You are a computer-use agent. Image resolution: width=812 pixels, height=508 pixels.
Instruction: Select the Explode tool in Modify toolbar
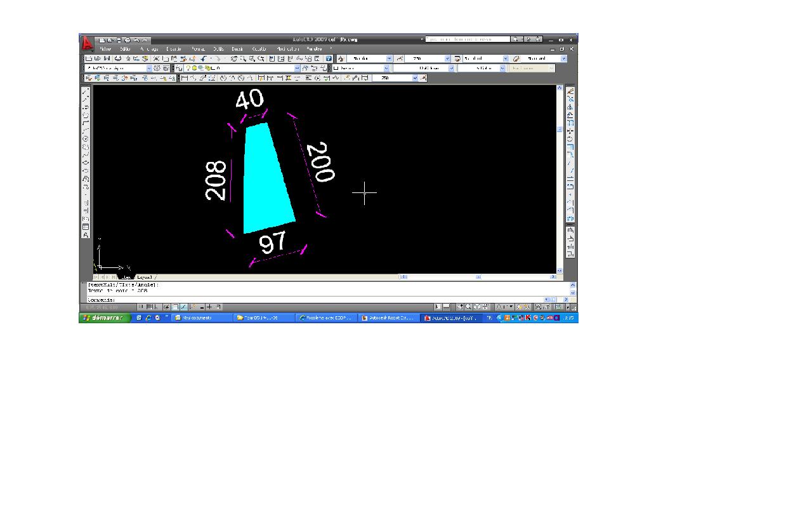click(x=570, y=219)
